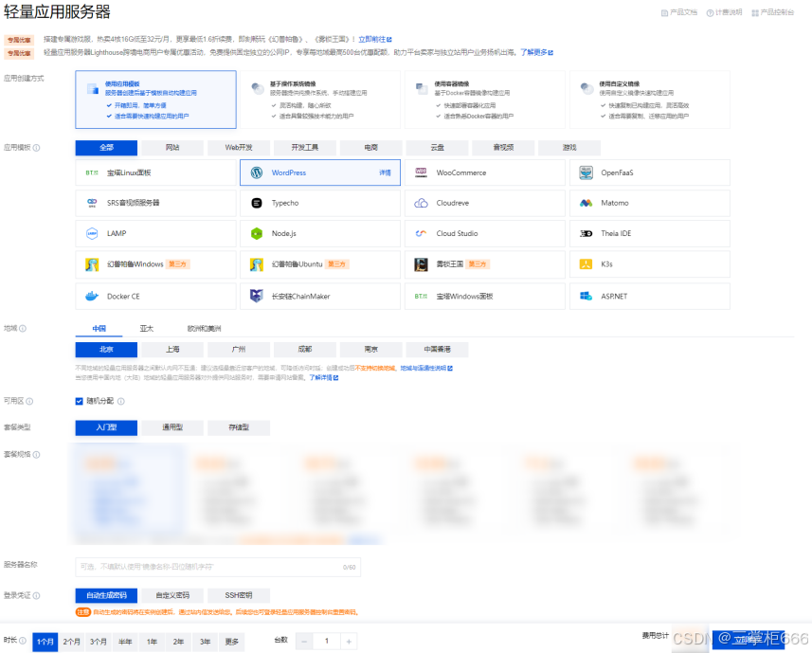This screenshot has width=812, height=653.
Task: Set duration to 1年
Action: point(152,643)
